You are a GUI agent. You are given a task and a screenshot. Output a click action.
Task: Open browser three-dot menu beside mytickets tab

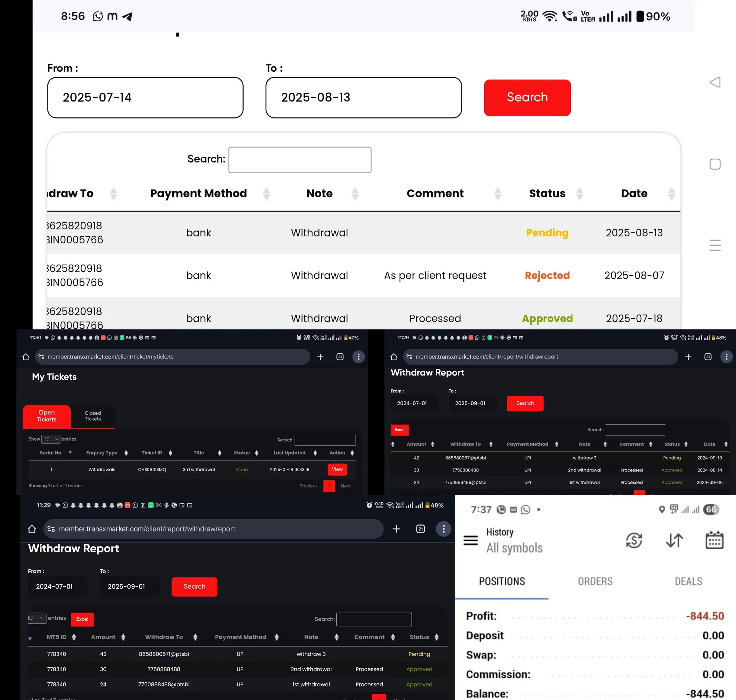358,357
